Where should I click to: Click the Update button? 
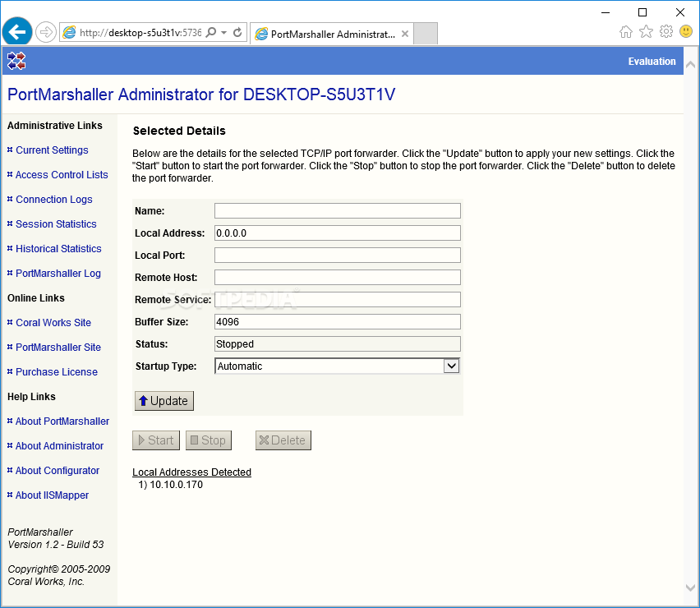coord(164,401)
